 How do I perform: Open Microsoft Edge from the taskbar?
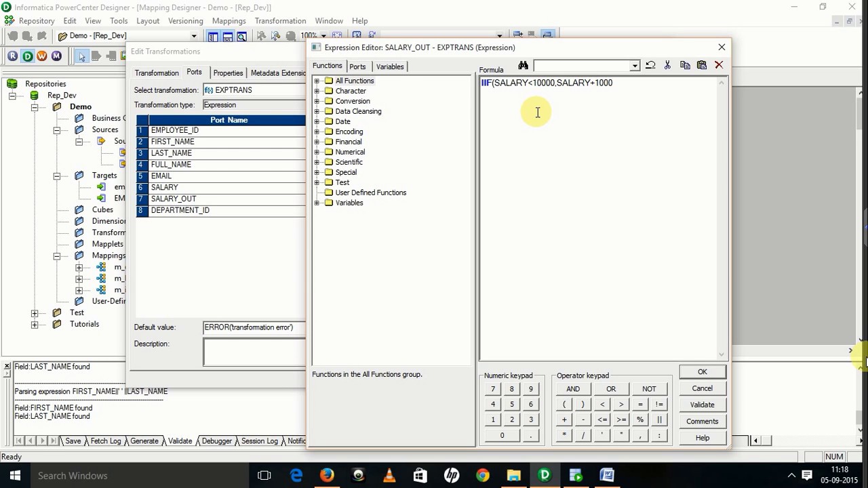(296, 475)
